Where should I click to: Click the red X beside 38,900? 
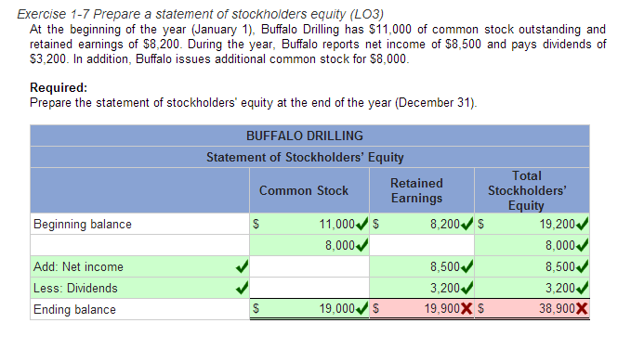click(582, 308)
